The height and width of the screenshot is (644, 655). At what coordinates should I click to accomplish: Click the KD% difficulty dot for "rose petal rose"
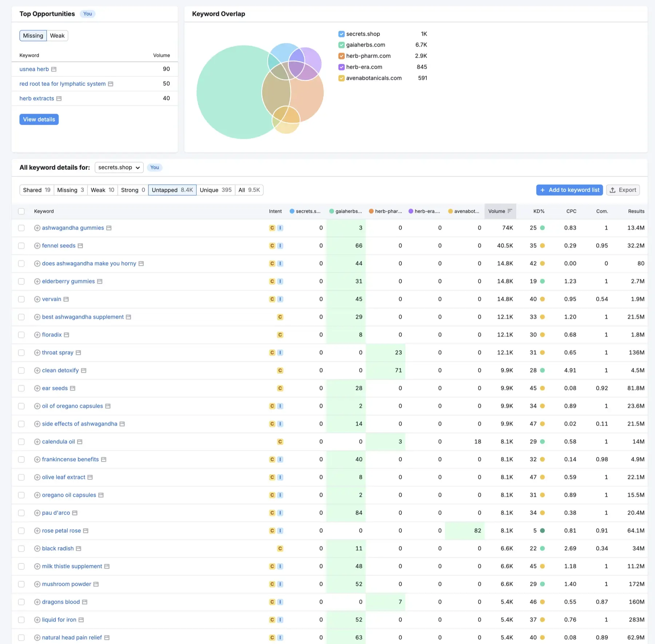[542, 531]
